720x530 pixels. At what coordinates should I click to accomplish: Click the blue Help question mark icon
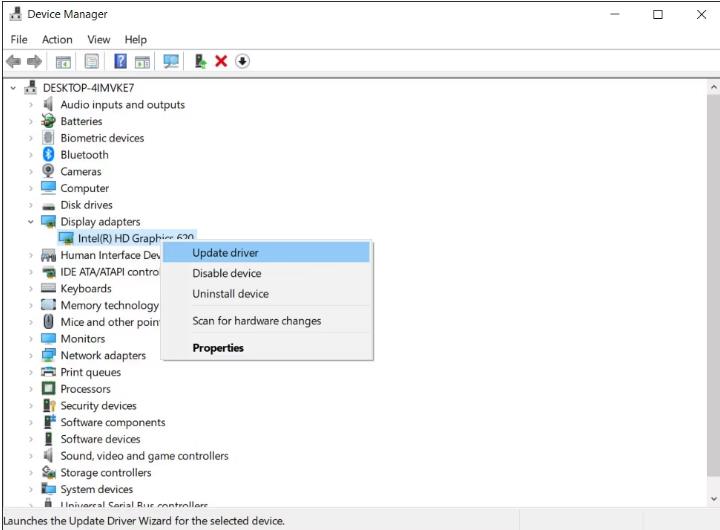[x=120, y=61]
